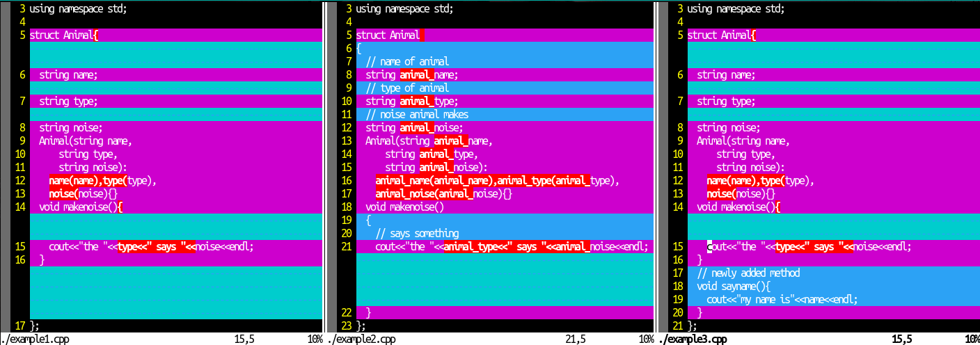Click highlighted 'animal_' in 'string animal_name;'

coord(416,74)
